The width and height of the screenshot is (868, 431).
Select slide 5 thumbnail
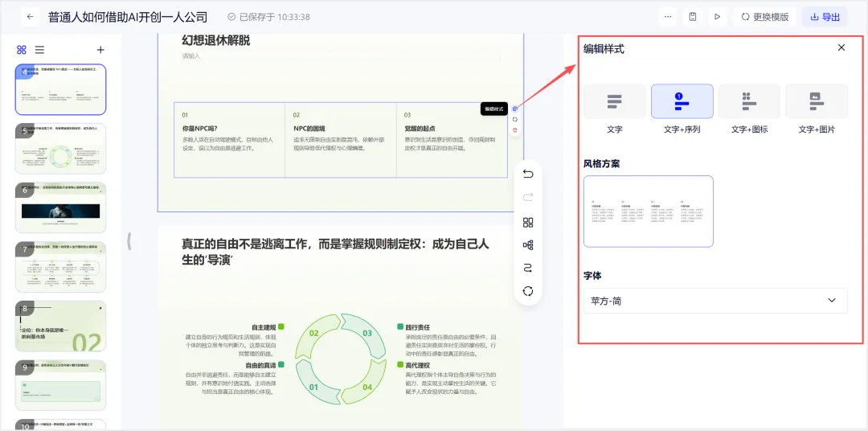(61, 149)
